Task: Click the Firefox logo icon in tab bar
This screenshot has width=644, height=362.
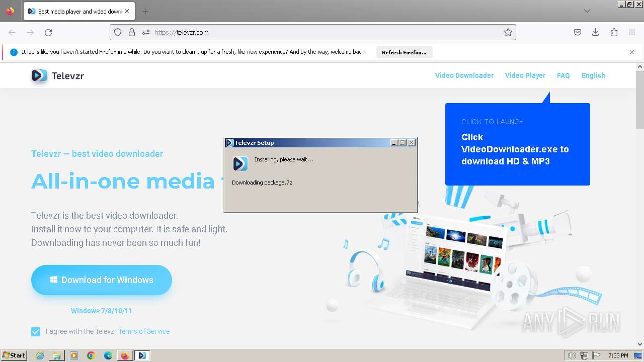Action: click(10, 11)
